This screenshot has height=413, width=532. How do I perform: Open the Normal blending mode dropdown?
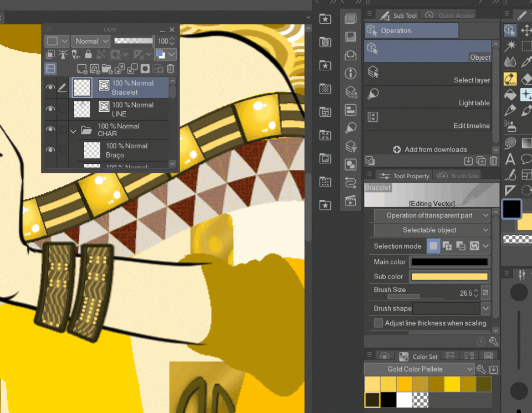tap(91, 41)
